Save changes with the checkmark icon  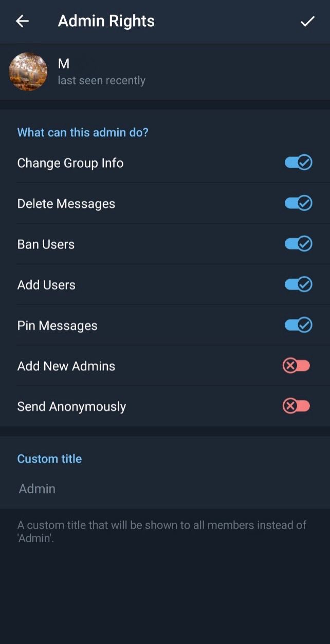tap(307, 21)
